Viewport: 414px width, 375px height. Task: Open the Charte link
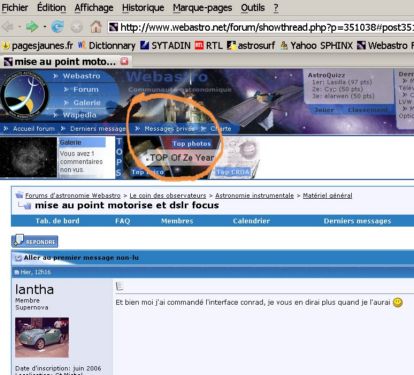tap(221, 129)
